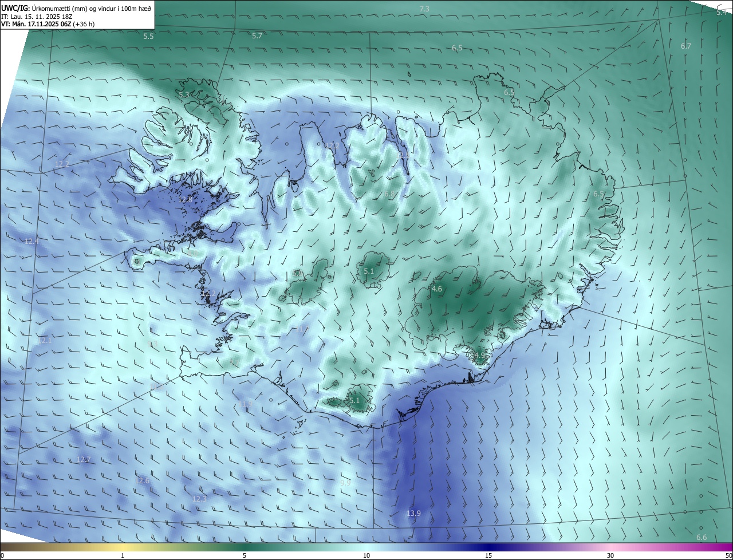The height and width of the screenshot is (560, 733).
Task: Click the '12.3' value label
Action: tap(199, 499)
